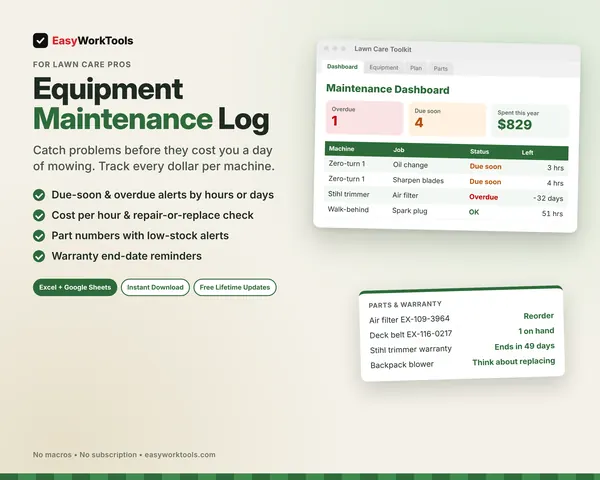Click the EasyWorkTools checkmark logo icon
The height and width of the screenshot is (480, 600).
coord(40,41)
